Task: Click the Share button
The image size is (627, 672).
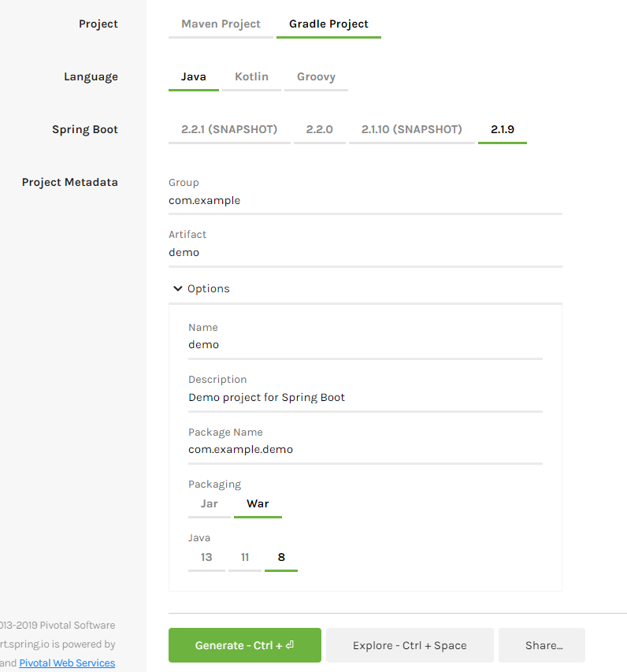Action: pyautogui.click(x=541, y=644)
